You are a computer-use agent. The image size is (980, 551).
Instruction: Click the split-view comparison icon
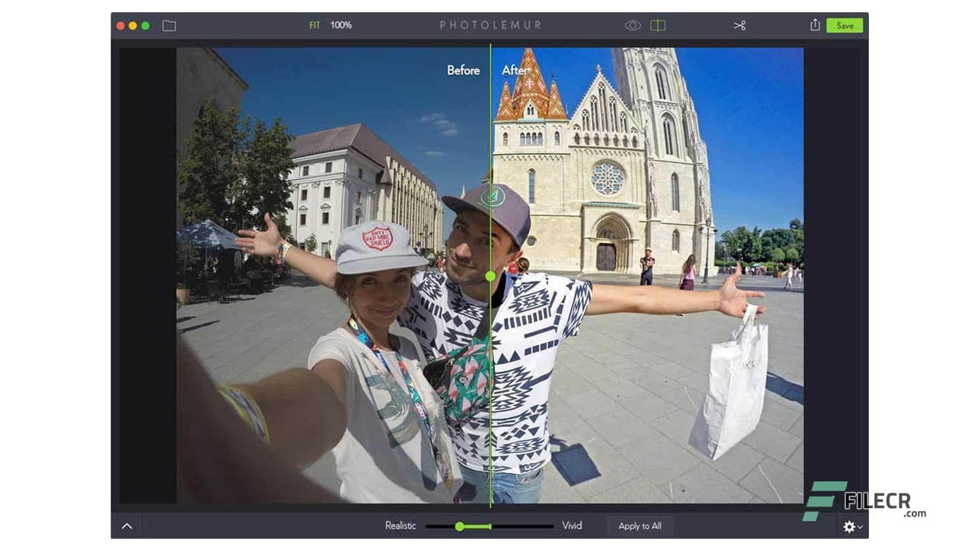[658, 24]
